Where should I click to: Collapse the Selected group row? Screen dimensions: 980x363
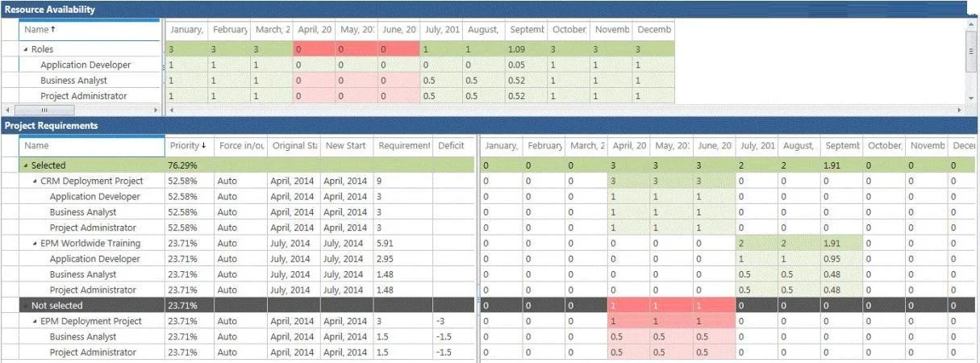tap(26, 166)
